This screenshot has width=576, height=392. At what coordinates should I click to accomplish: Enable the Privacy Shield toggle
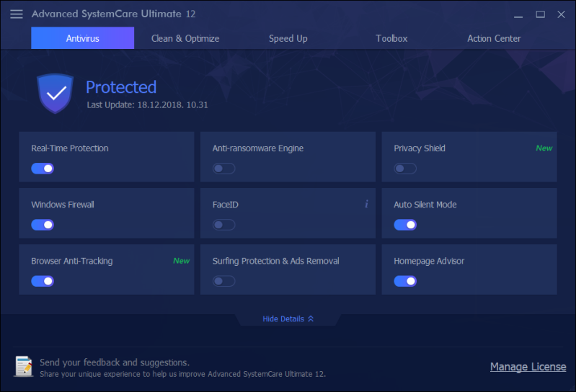405,169
